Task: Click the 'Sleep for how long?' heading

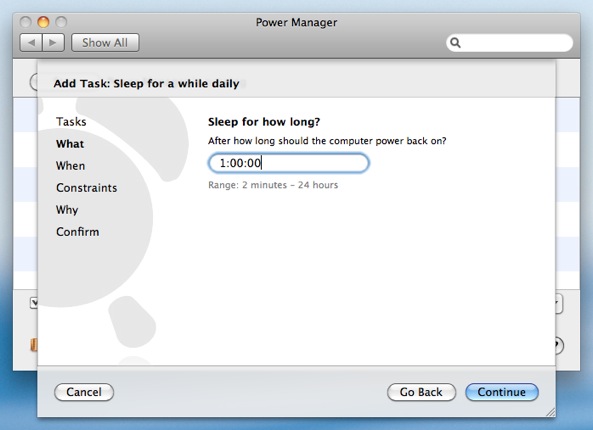Action: point(264,122)
